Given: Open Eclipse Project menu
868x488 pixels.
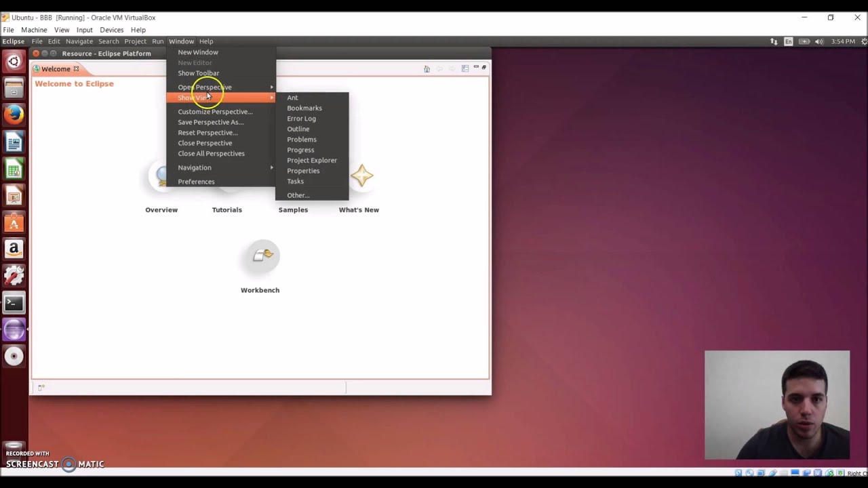Looking at the screenshot, I should (135, 41).
